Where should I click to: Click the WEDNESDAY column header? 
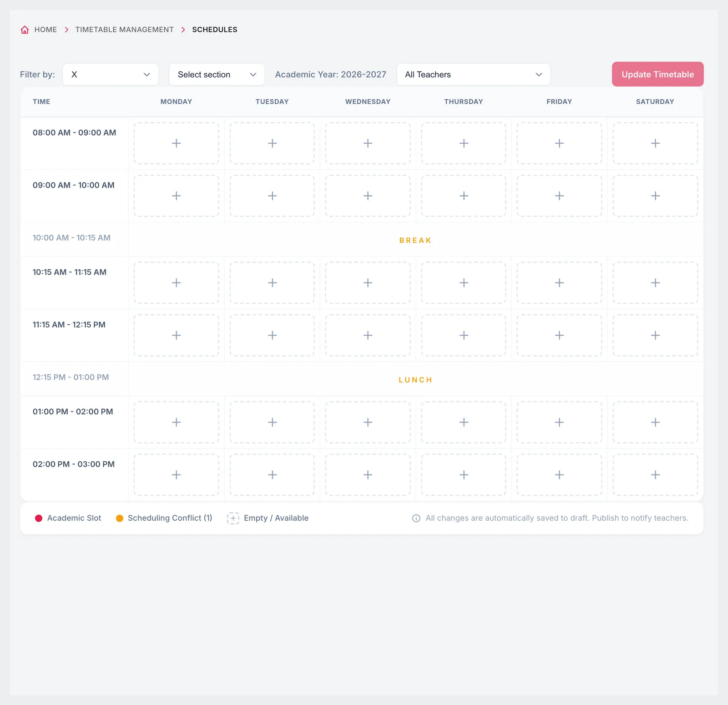(x=368, y=102)
